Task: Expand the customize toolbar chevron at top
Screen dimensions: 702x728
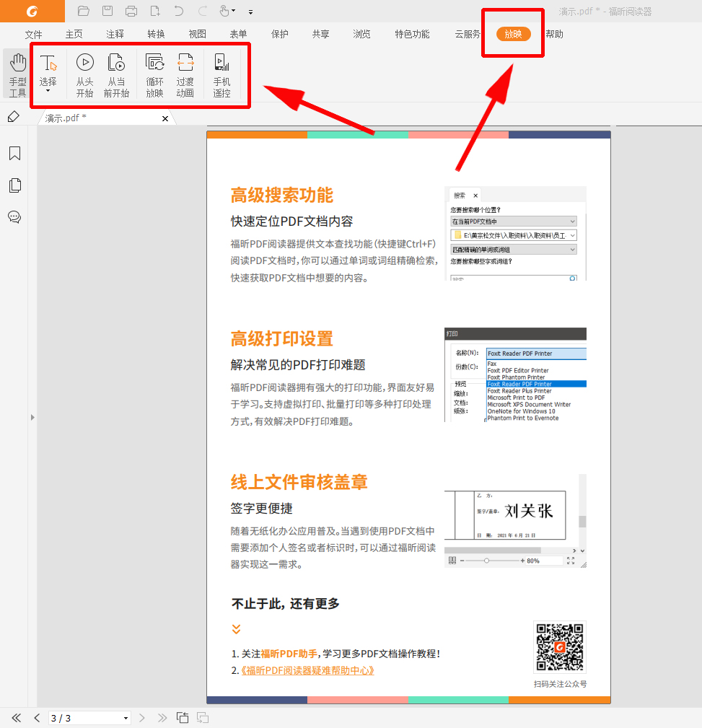Action: click(250, 12)
